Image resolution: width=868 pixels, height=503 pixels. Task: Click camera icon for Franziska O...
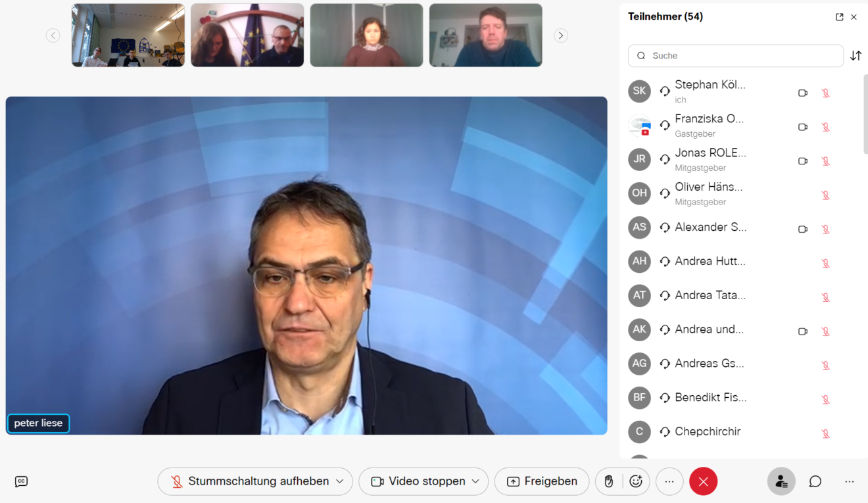802,127
